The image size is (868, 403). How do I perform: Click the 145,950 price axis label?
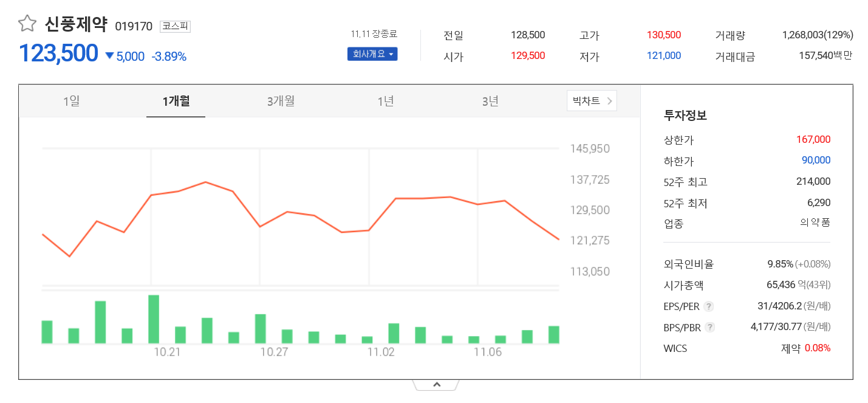pos(590,149)
